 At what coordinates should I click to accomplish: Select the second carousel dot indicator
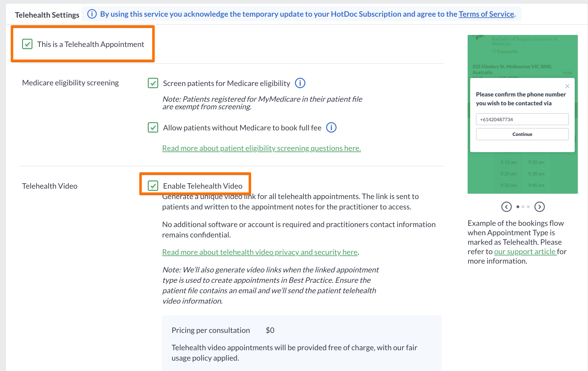click(523, 207)
